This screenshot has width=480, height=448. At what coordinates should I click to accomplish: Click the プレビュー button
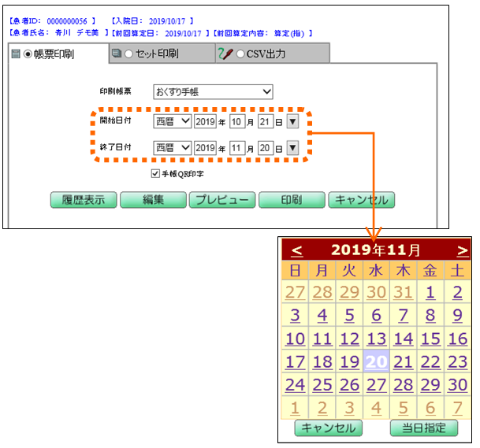tap(222, 200)
